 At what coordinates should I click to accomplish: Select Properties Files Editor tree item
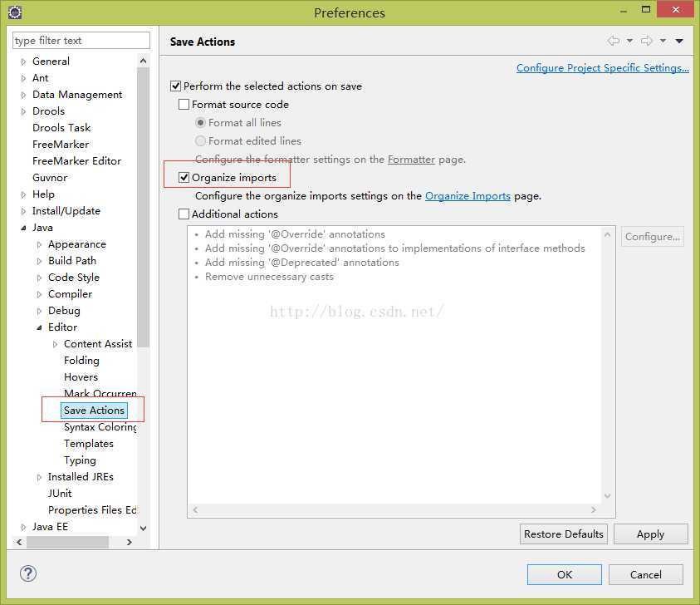(x=92, y=509)
